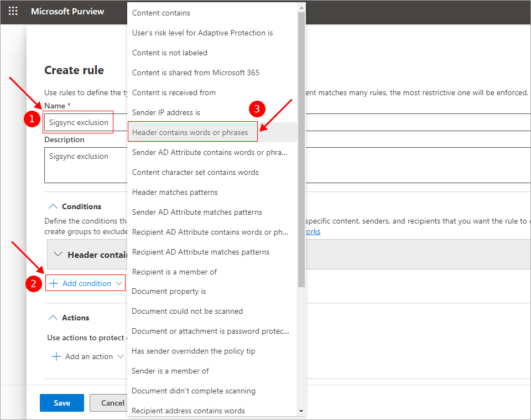Collapse the Header contains condition group
This screenshot has height=420, width=531.
(x=58, y=254)
